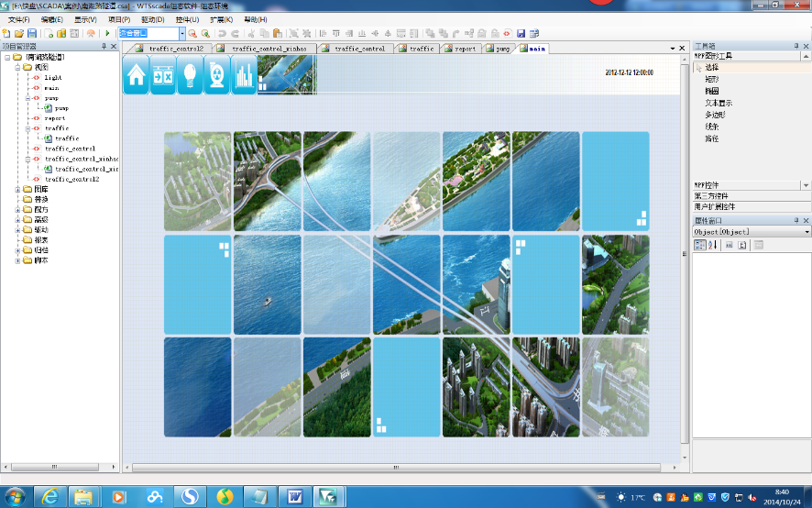Screen dimensions: 812x508
Task: Open Internet Explorer from the taskbar
Action: 50,497
